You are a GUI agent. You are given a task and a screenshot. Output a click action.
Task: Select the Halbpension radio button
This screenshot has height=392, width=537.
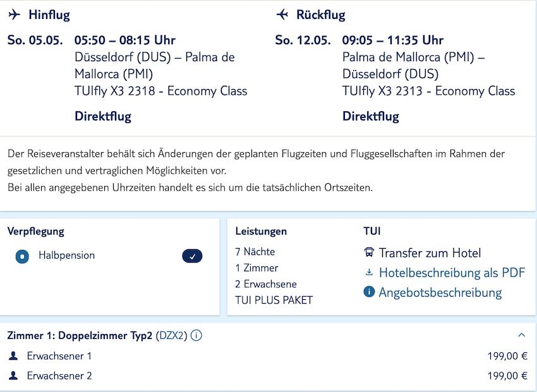(x=22, y=256)
